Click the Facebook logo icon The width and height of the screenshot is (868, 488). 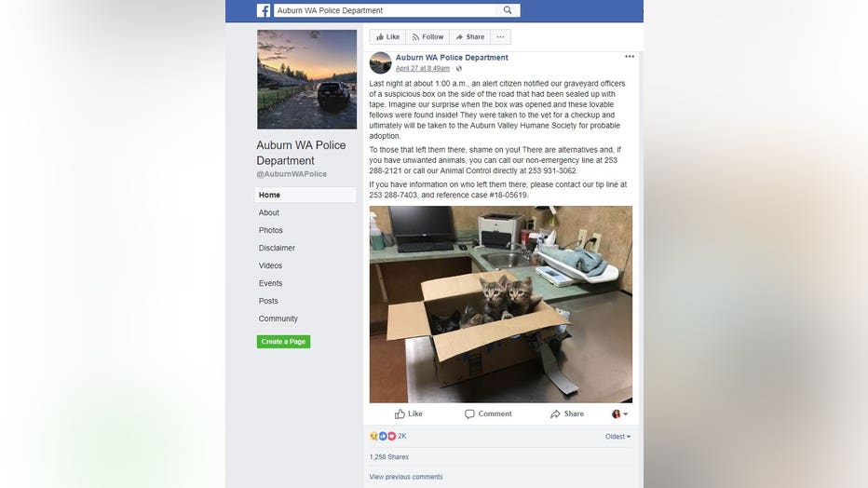[264, 10]
